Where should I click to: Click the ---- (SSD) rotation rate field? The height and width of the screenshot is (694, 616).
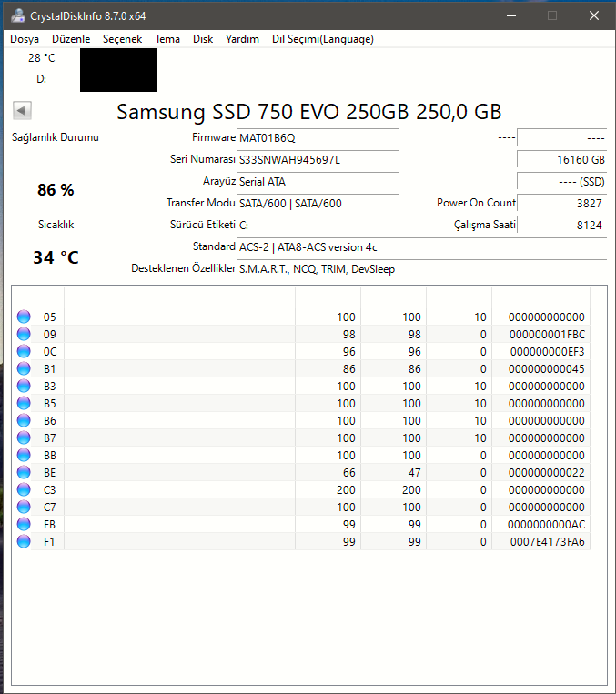[x=561, y=182]
